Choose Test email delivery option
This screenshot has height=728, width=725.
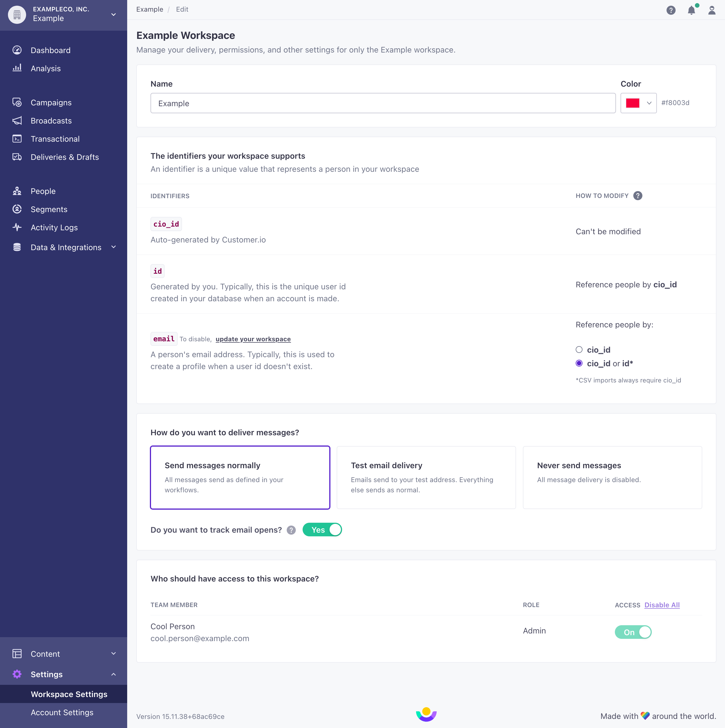pos(426,477)
